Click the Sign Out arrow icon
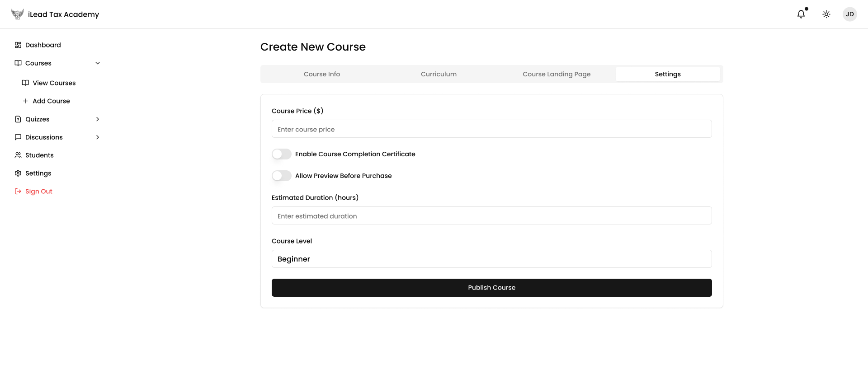The width and height of the screenshot is (868, 388). click(x=18, y=192)
